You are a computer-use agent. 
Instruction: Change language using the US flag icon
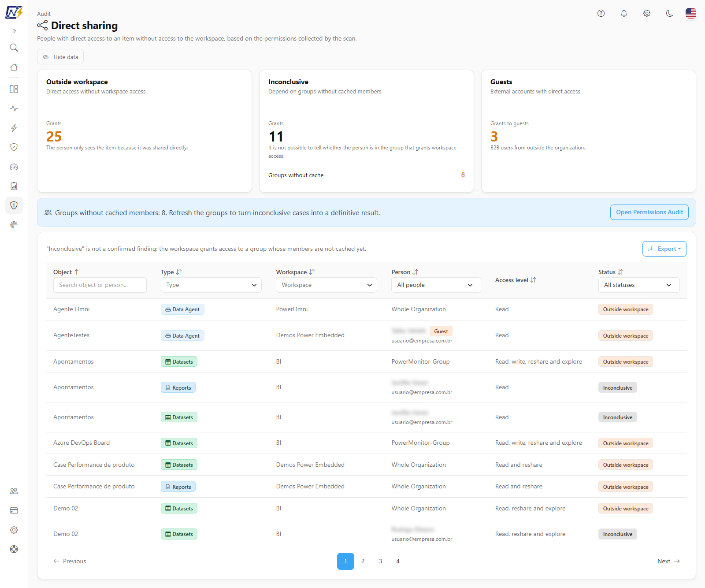pos(691,13)
